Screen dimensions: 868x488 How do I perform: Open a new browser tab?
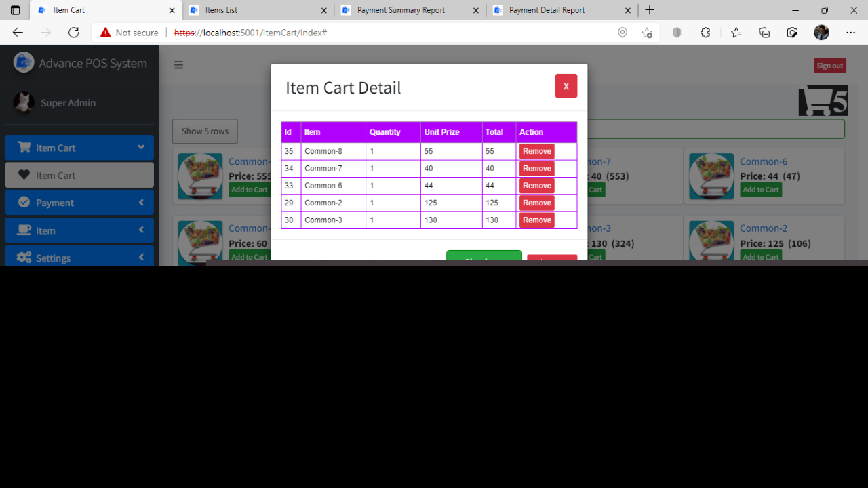pyautogui.click(x=650, y=10)
